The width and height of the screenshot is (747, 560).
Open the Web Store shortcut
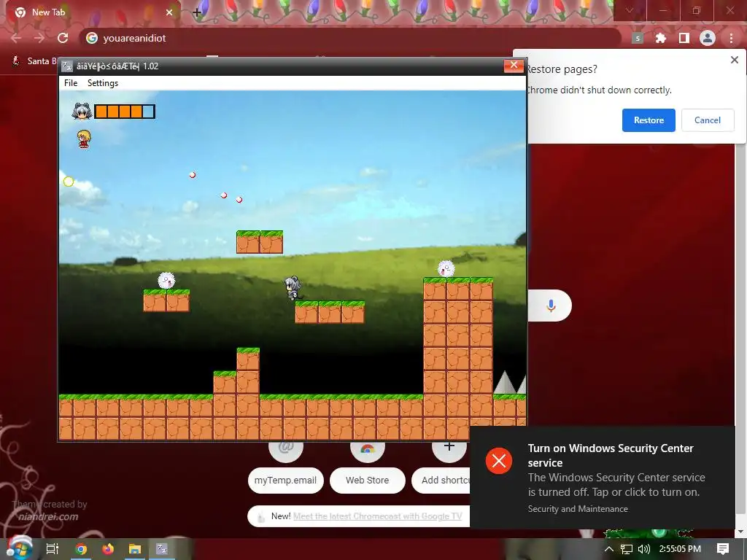[x=368, y=480]
